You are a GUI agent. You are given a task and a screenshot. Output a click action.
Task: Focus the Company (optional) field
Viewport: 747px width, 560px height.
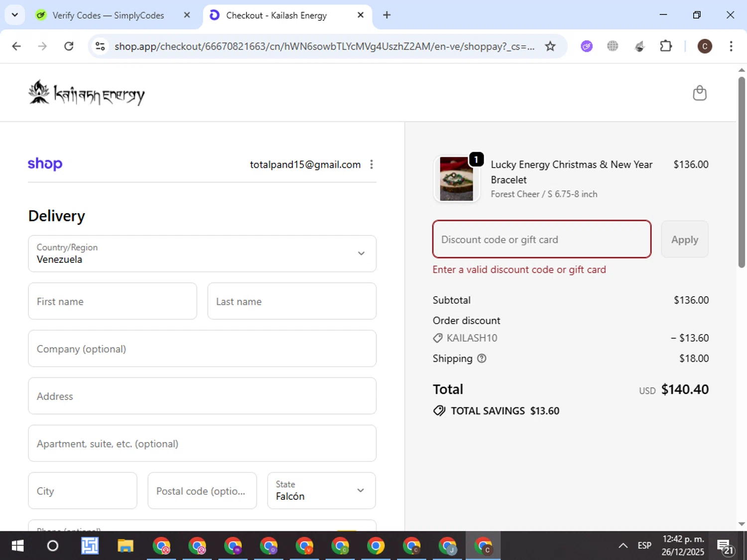point(202,348)
